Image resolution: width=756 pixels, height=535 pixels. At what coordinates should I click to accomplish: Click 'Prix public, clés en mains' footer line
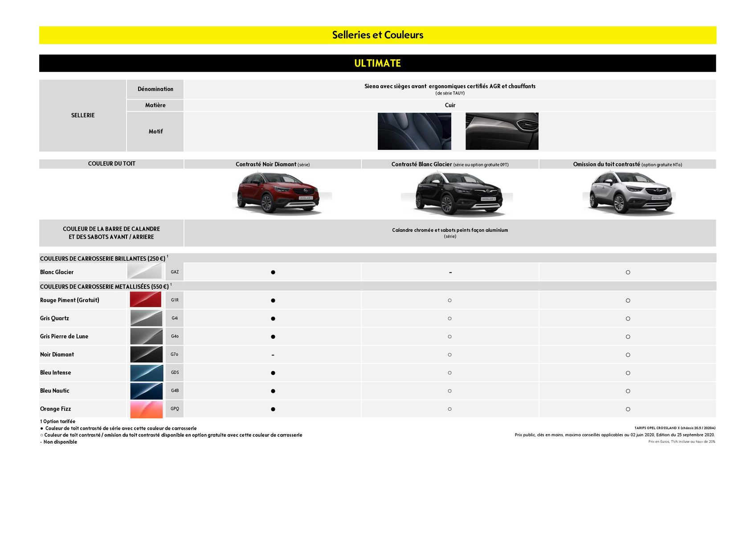pyautogui.click(x=615, y=435)
